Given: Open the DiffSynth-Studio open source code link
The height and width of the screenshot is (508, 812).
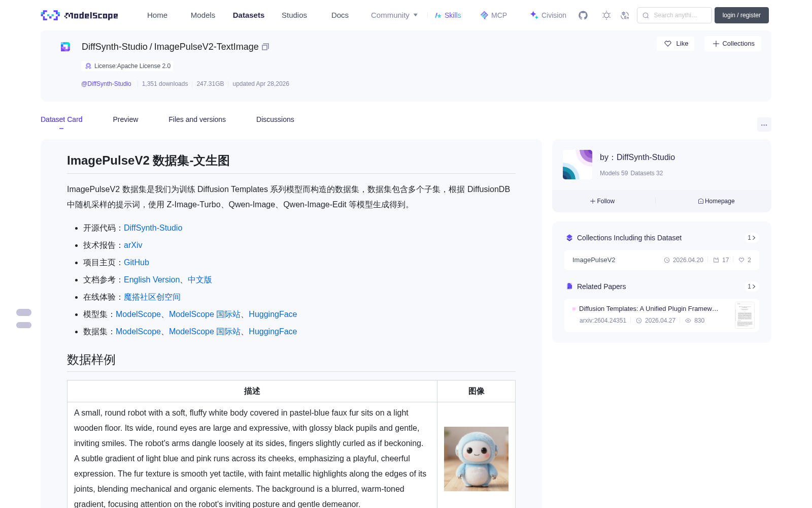Looking at the screenshot, I should 153,228.
